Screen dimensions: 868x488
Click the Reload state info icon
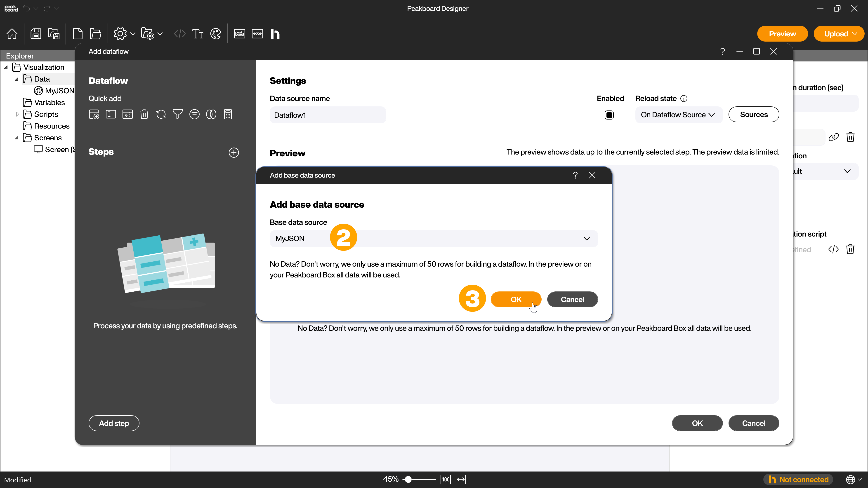click(x=684, y=99)
